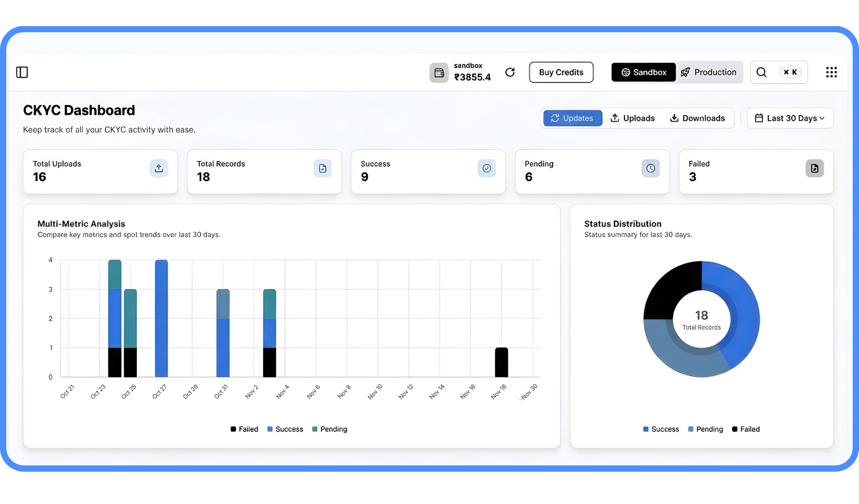
Task: Switch to the Uploads tab
Action: click(x=632, y=119)
